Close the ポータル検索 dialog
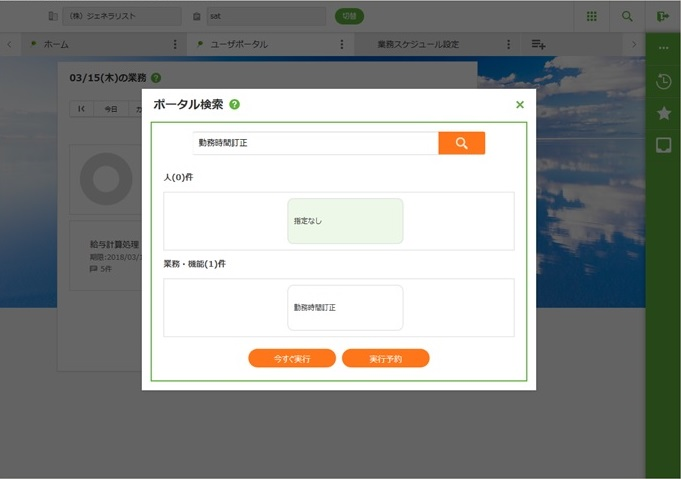 [520, 105]
